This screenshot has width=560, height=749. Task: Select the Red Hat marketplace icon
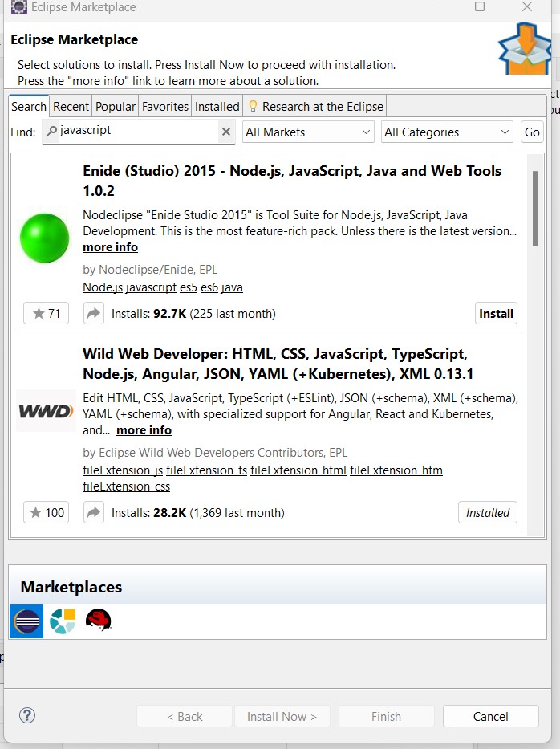(x=99, y=620)
